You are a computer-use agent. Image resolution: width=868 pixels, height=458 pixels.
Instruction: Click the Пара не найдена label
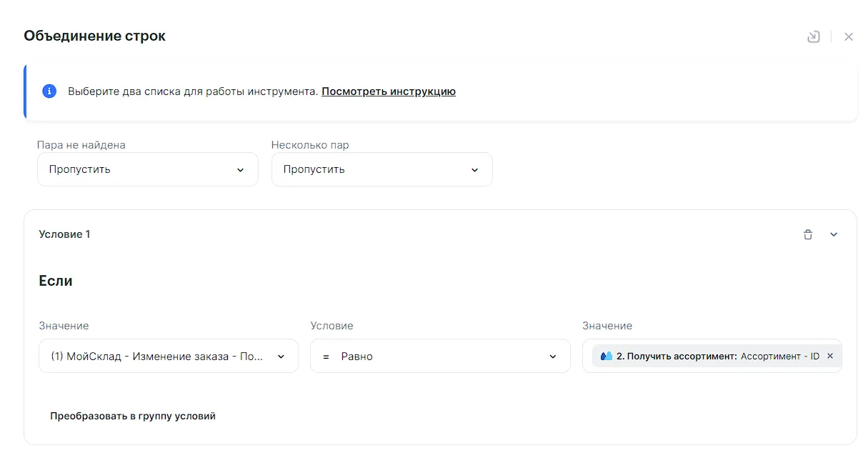coord(81,145)
